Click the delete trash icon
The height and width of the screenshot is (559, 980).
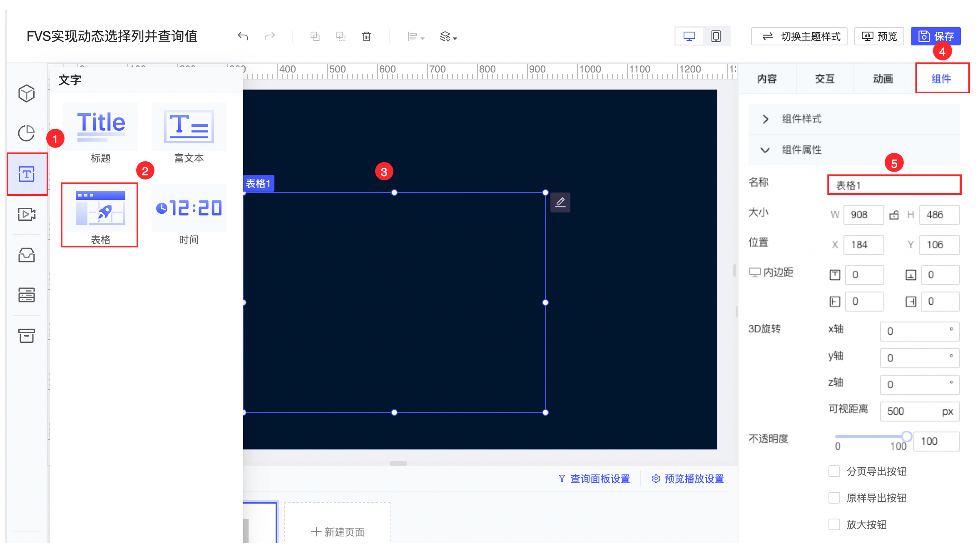pos(366,36)
